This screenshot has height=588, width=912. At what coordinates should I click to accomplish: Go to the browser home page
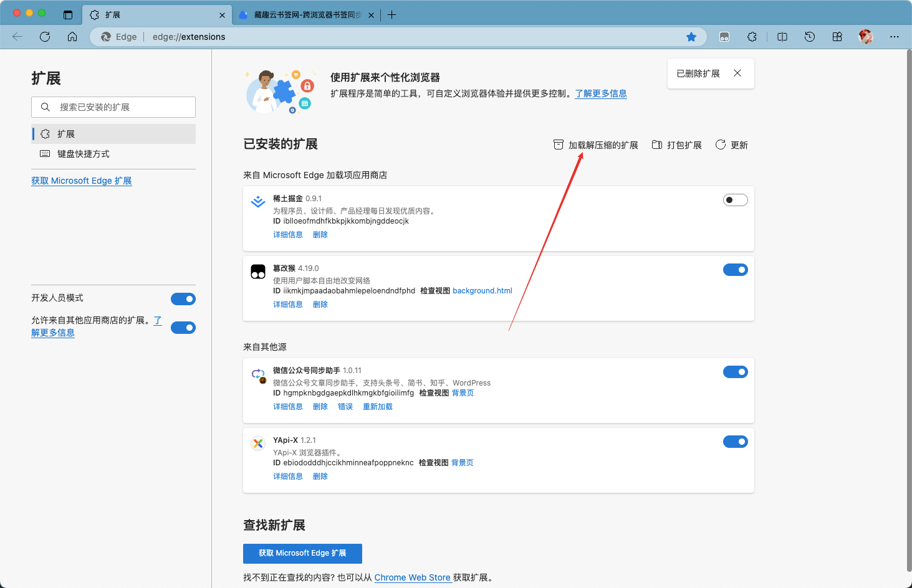pyautogui.click(x=72, y=37)
